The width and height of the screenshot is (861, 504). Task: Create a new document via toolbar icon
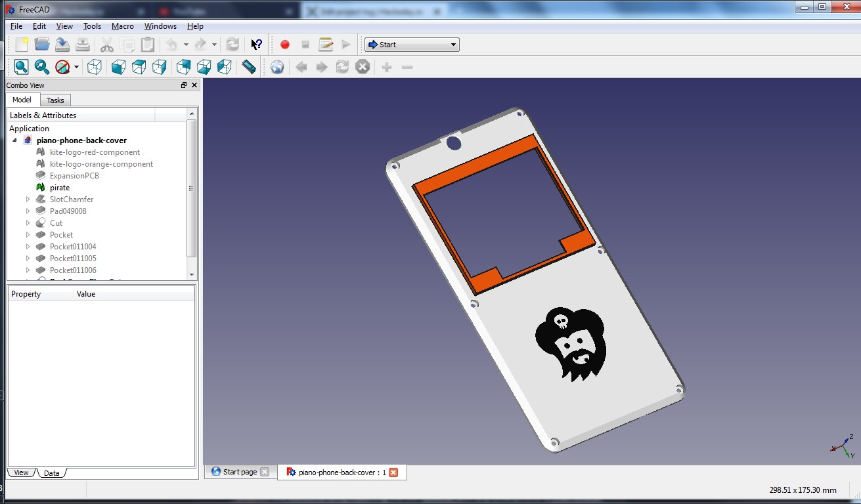(22, 45)
